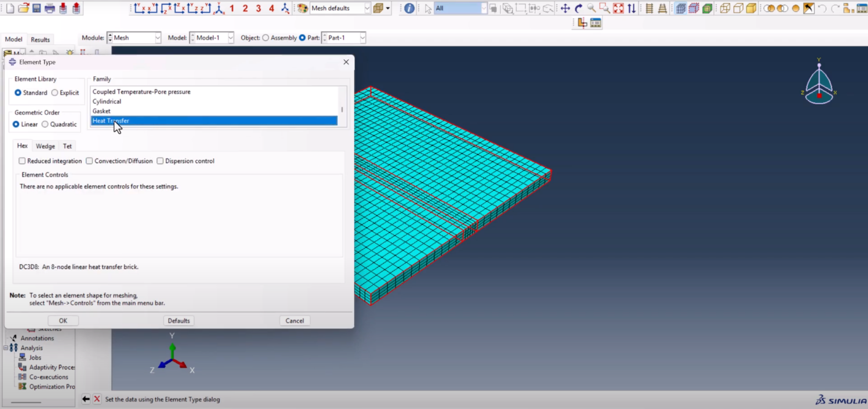Check the Convection/Diffusion option
The height and width of the screenshot is (409, 868).
click(89, 161)
